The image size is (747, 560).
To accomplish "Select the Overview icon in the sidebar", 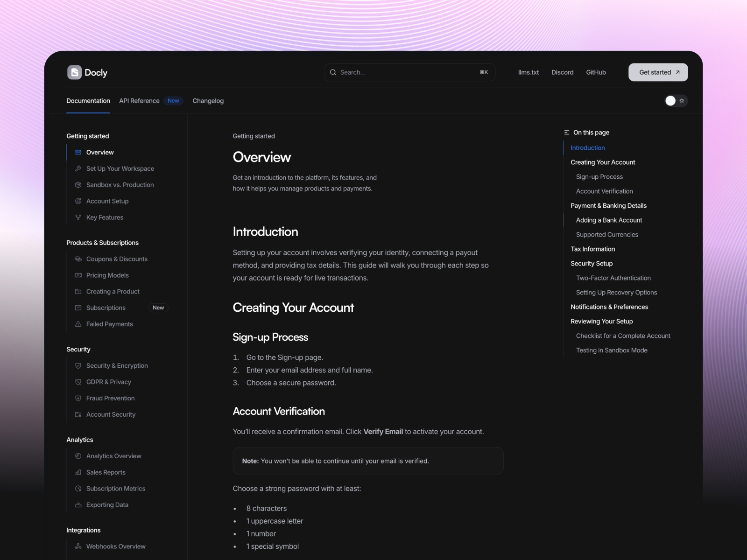I will (x=78, y=152).
